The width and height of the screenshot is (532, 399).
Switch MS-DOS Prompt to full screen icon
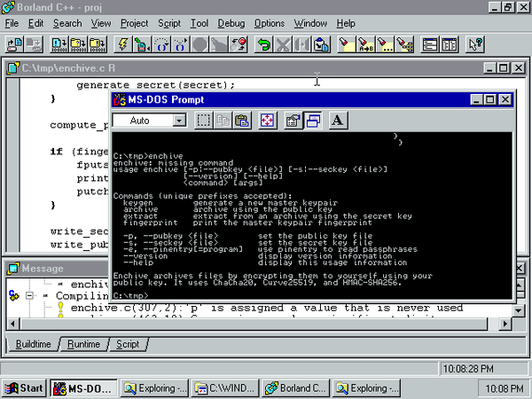[x=268, y=121]
